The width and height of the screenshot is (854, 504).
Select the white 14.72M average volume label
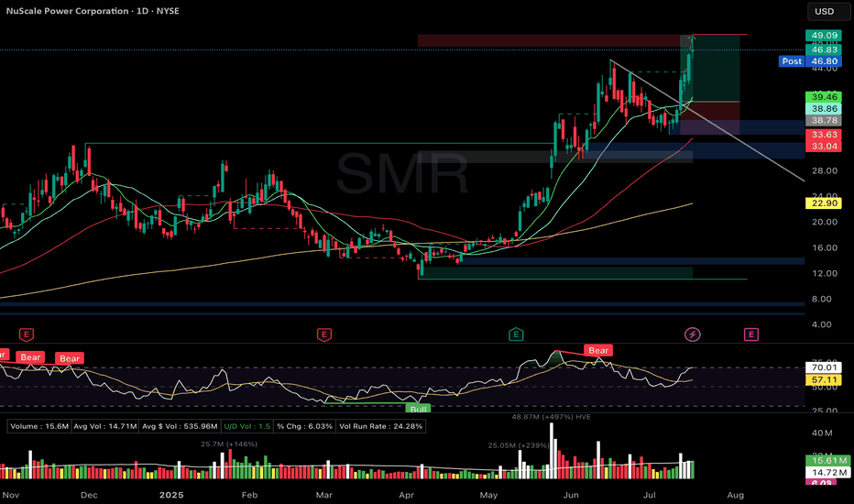coord(827,473)
